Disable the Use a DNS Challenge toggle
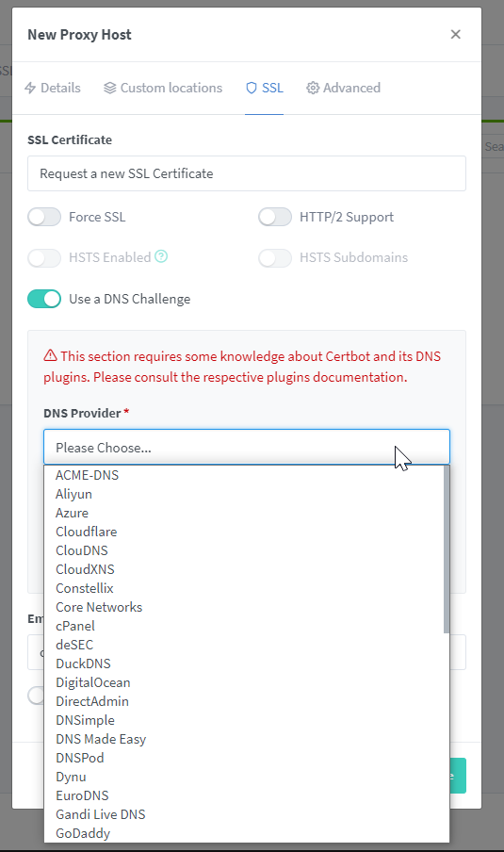Image resolution: width=504 pixels, height=852 pixels. [44, 299]
